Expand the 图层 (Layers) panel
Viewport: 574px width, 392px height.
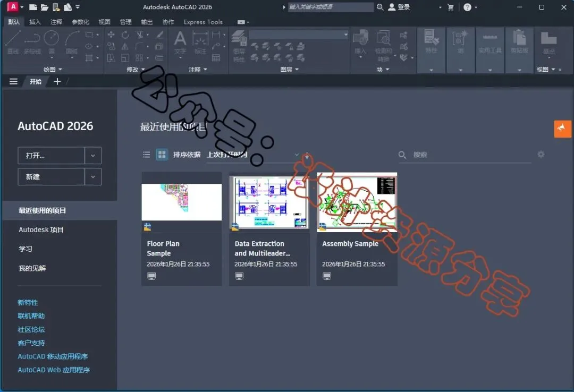point(290,69)
